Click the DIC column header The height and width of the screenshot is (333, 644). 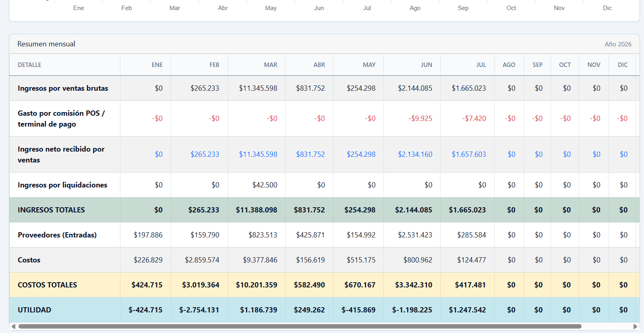[x=623, y=65]
